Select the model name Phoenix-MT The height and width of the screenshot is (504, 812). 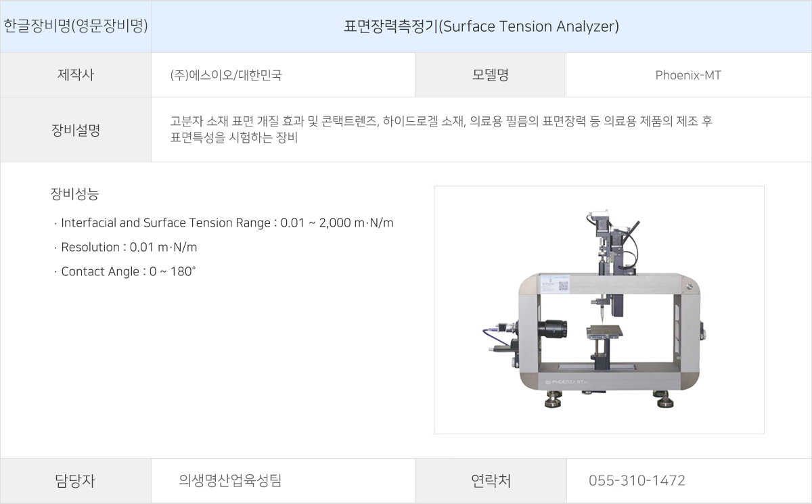click(688, 76)
